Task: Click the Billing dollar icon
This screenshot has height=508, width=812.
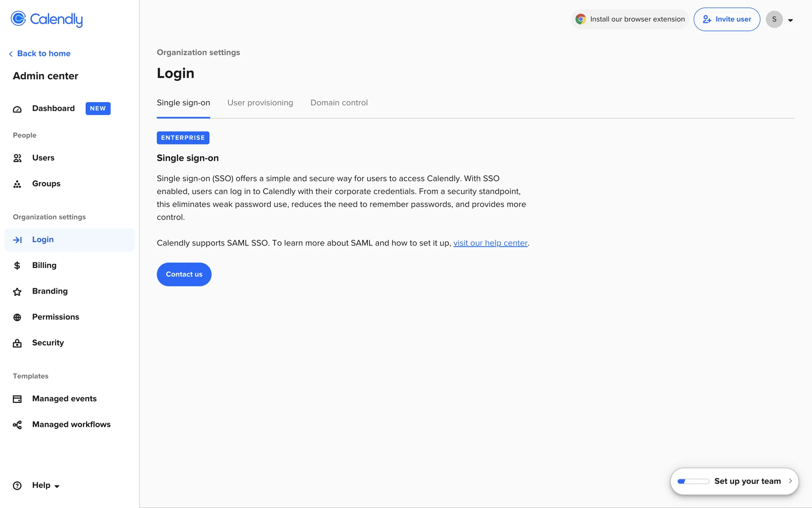Action: point(17,266)
